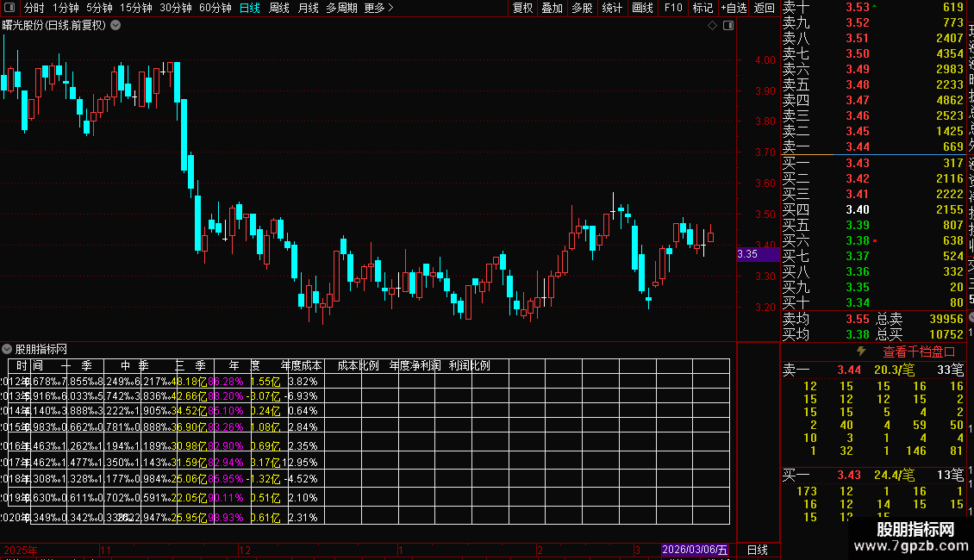Click the 返回 back button
This screenshot has width=974, height=560.
pyautogui.click(x=764, y=8)
